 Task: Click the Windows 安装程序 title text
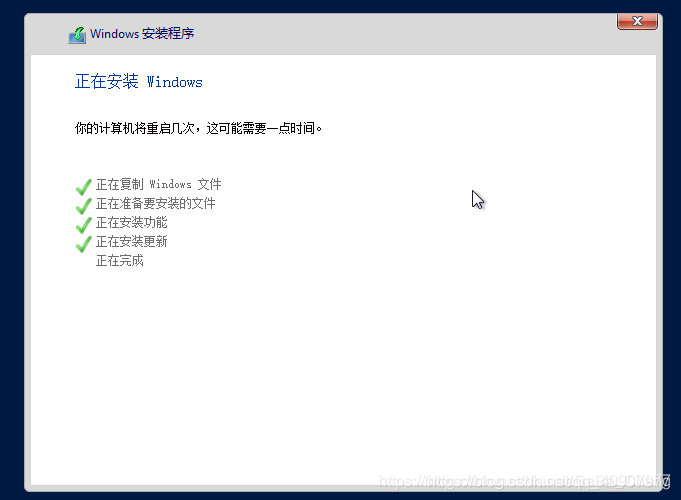(x=142, y=34)
